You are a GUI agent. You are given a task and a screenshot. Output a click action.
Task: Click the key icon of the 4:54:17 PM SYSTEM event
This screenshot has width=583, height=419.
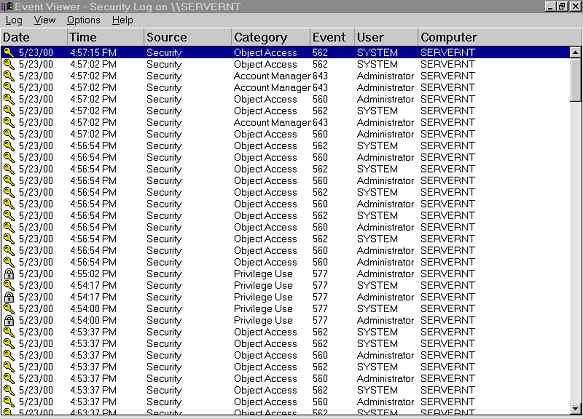(x=9, y=286)
